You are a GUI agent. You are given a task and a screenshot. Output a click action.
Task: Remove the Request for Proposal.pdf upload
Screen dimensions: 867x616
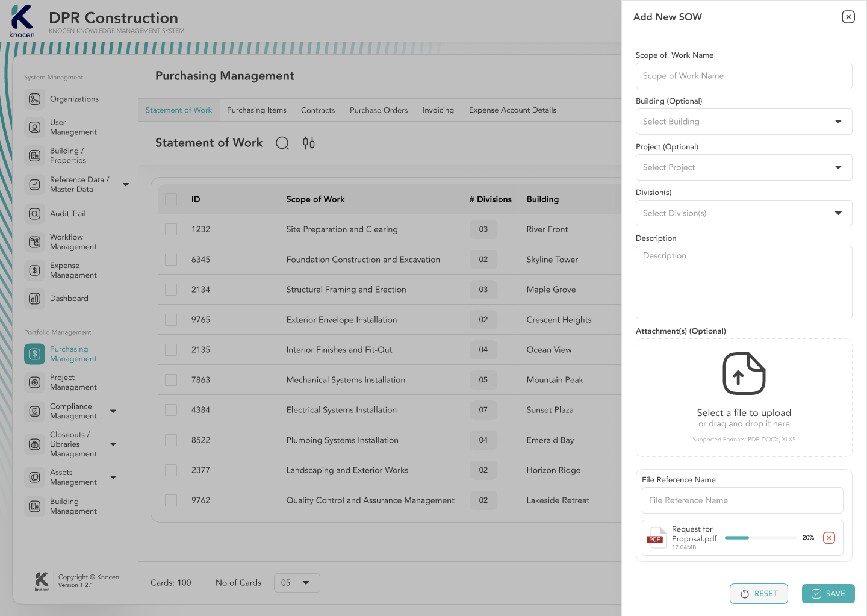tap(829, 538)
